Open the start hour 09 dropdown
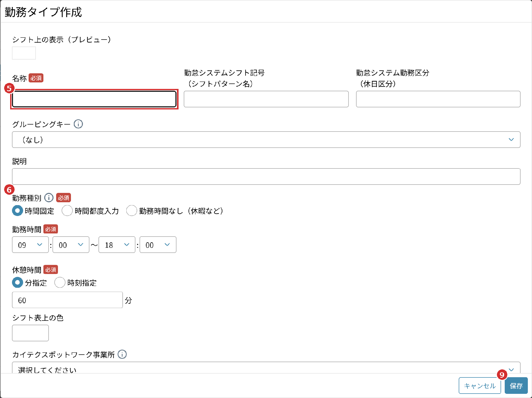Image resolution: width=532 pixels, height=398 pixels. tap(30, 245)
